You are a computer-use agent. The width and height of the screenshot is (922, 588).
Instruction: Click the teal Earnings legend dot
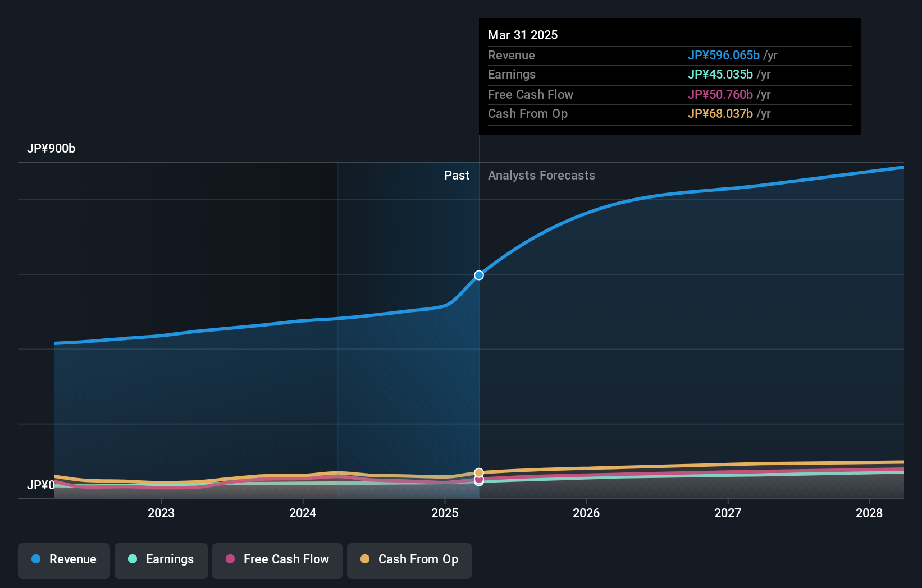pos(131,559)
